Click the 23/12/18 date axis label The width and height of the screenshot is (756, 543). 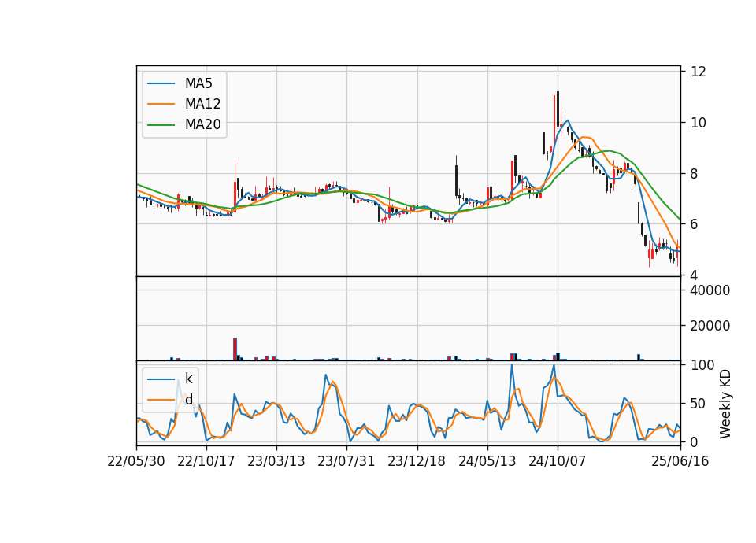417,461
